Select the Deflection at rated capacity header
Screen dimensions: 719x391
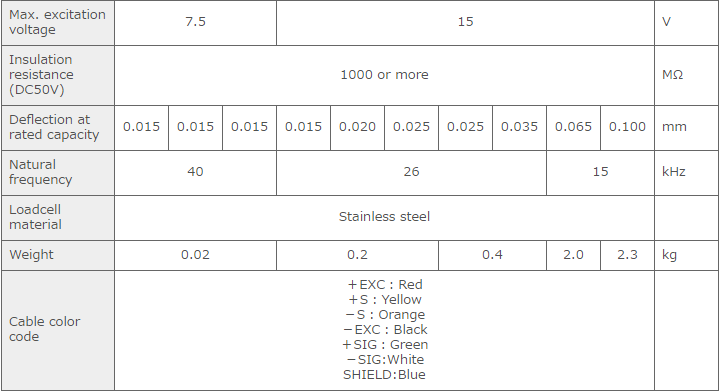(58, 127)
